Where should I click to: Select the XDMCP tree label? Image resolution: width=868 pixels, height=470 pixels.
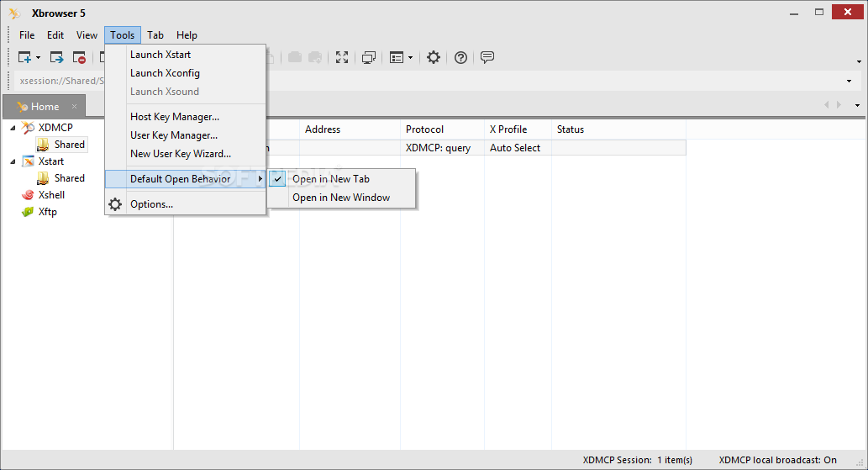click(55, 127)
